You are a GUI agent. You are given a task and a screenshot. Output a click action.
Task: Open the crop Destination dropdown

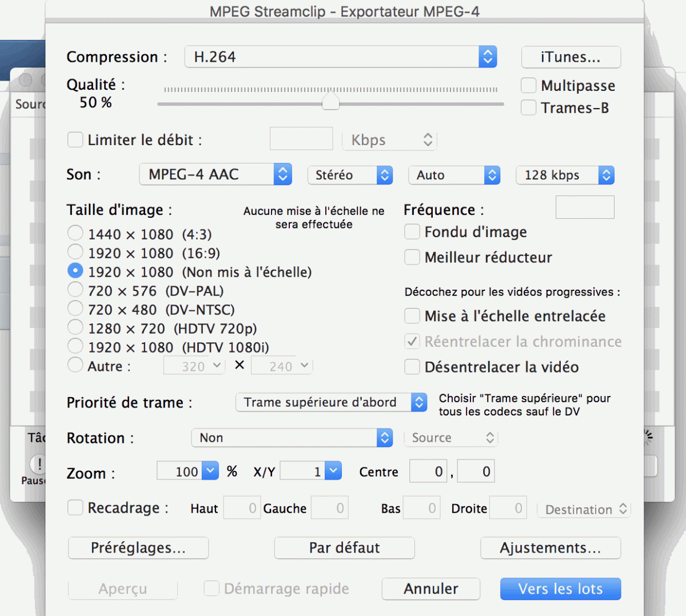pyautogui.click(x=584, y=509)
